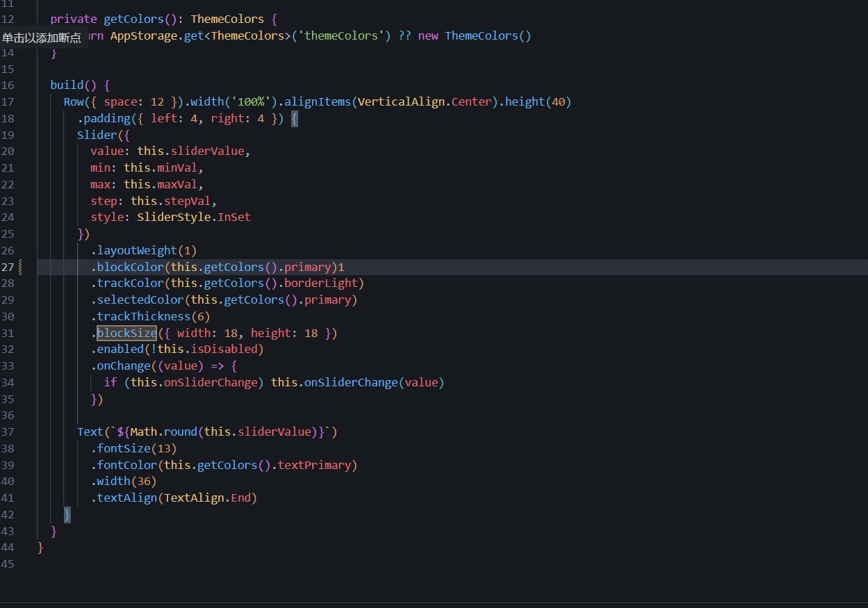
Task: Click line number 27 in the gutter
Action: pos(8,267)
